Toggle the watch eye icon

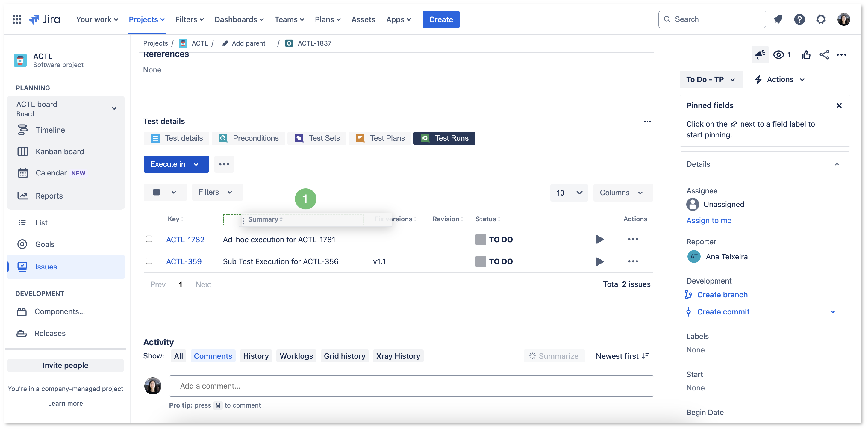(778, 54)
